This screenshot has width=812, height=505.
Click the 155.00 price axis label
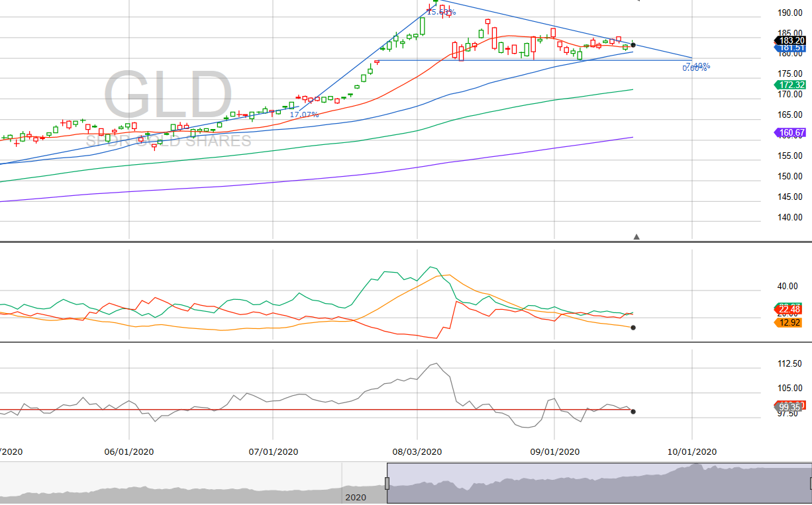tap(790, 156)
